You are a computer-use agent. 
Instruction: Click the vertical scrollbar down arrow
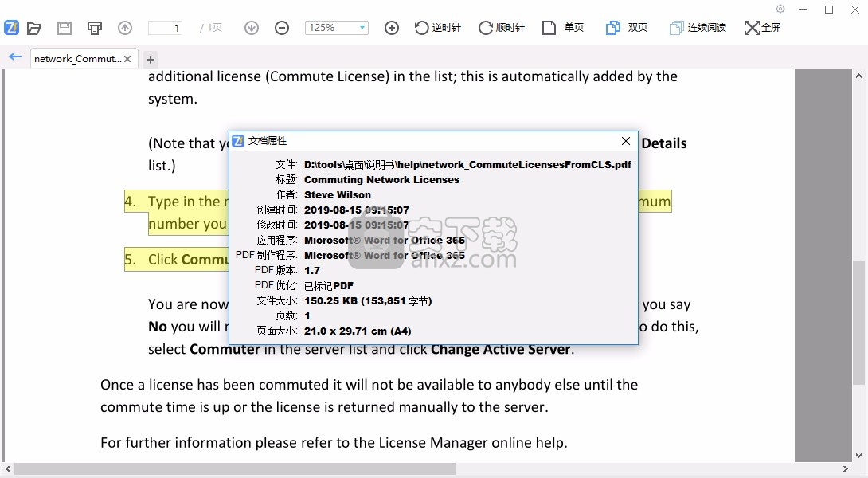click(x=858, y=456)
